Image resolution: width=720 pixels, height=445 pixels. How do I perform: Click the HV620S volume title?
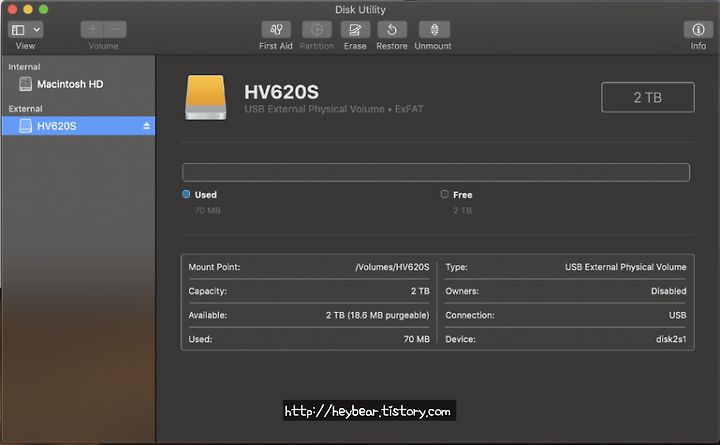[281, 92]
